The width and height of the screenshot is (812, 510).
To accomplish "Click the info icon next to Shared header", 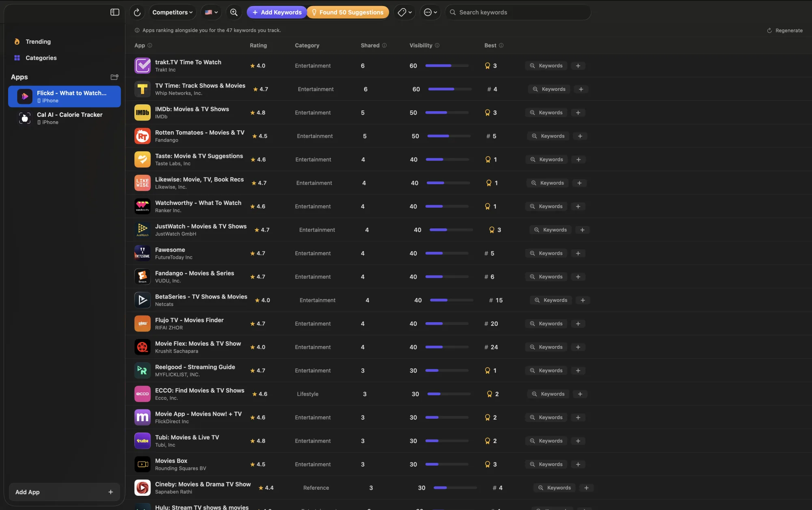I will [384, 45].
